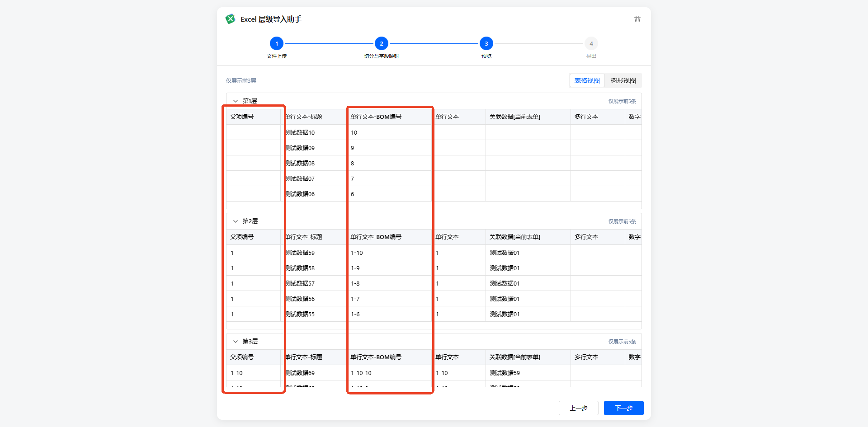This screenshot has height=427, width=868.
Task: Click 测试数据56 cell
Action: pos(314,299)
